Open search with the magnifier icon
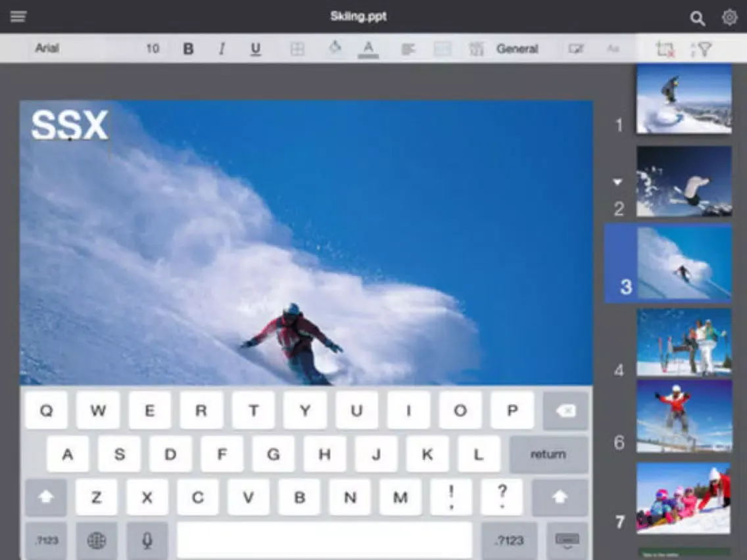This screenshot has width=747, height=560. pyautogui.click(x=698, y=18)
